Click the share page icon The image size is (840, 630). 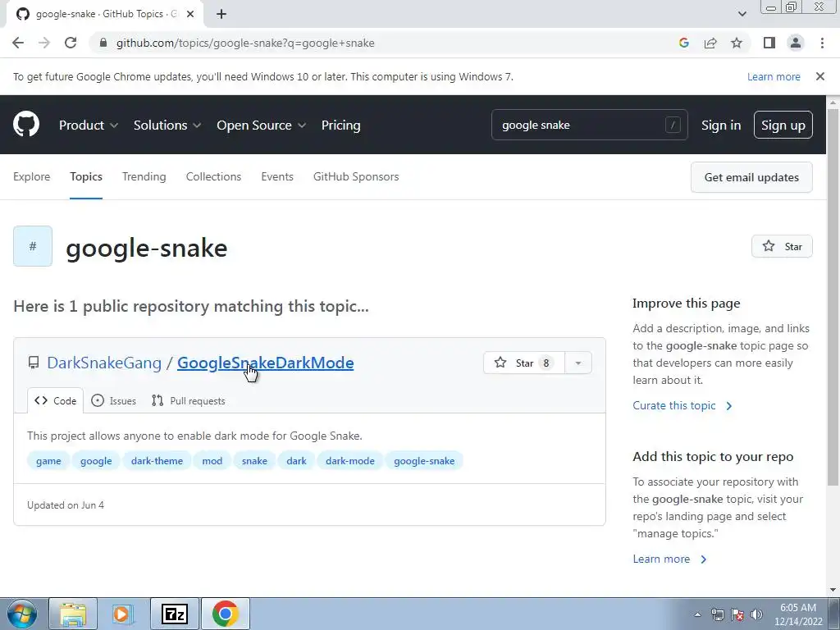(710, 43)
